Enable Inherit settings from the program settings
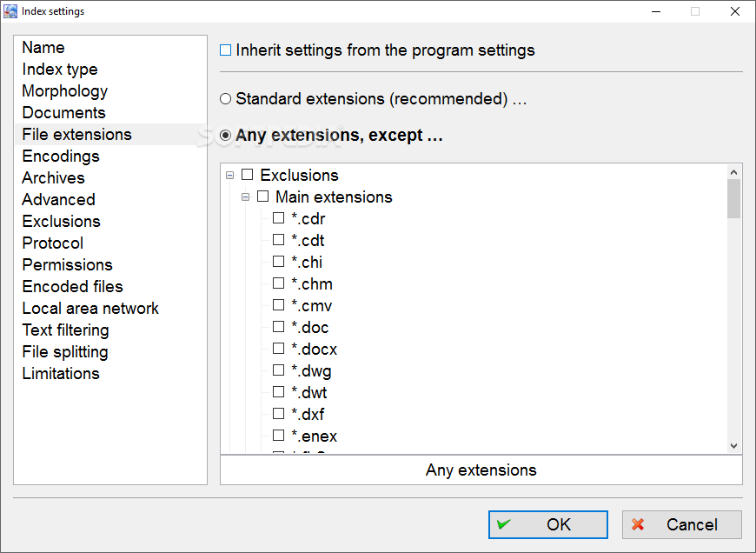 [225, 50]
